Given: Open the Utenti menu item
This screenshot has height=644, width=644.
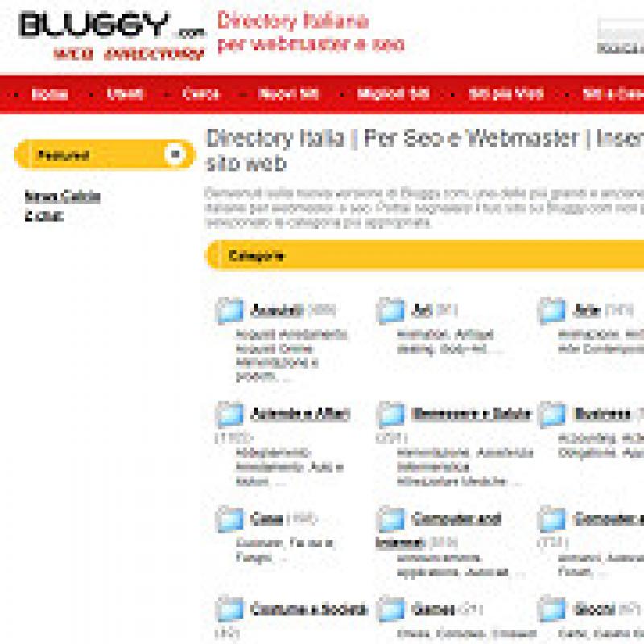Looking at the screenshot, I should (x=126, y=94).
